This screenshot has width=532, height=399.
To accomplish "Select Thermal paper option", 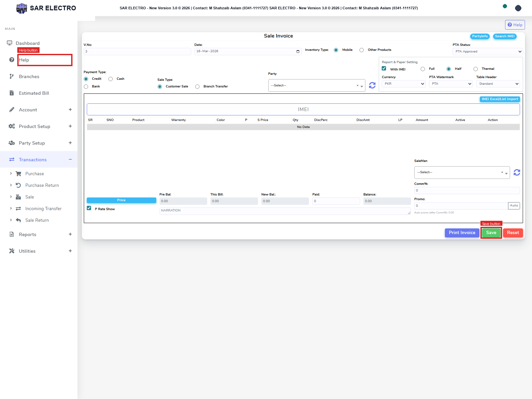I will click(475, 69).
